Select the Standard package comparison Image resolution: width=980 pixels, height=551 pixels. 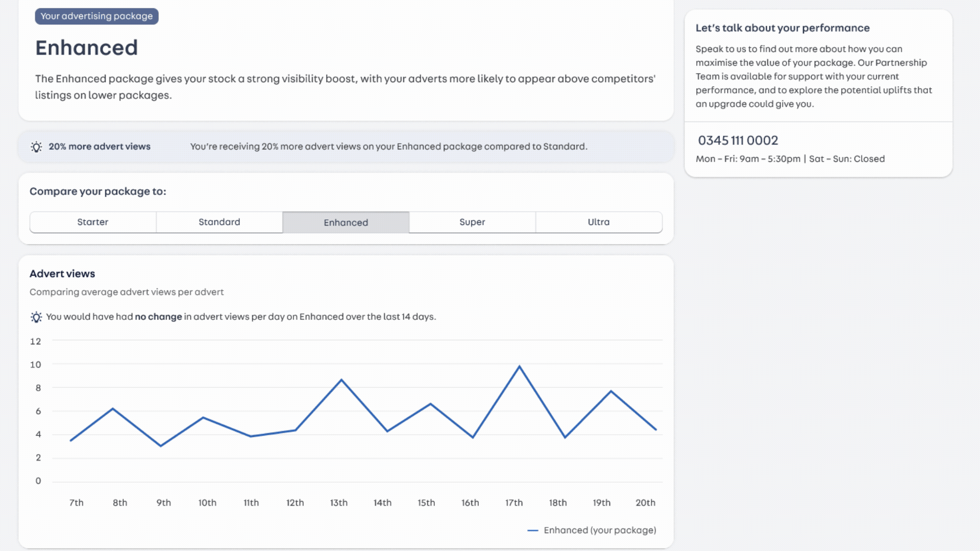219,222
